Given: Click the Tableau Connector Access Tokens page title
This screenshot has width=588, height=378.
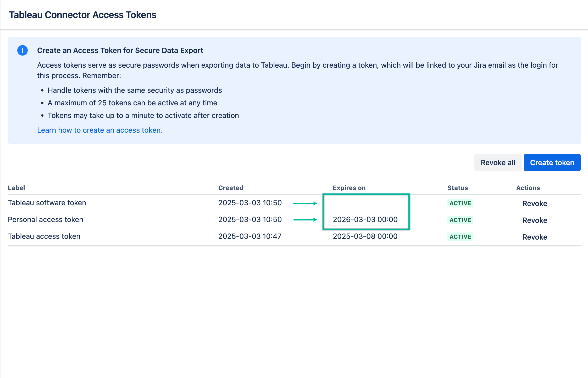Looking at the screenshot, I should tap(83, 15).
